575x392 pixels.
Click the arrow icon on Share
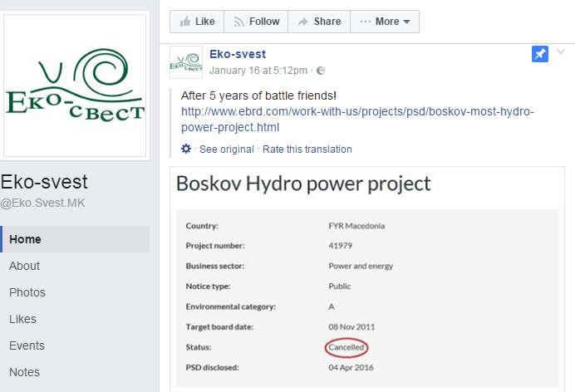(303, 22)
